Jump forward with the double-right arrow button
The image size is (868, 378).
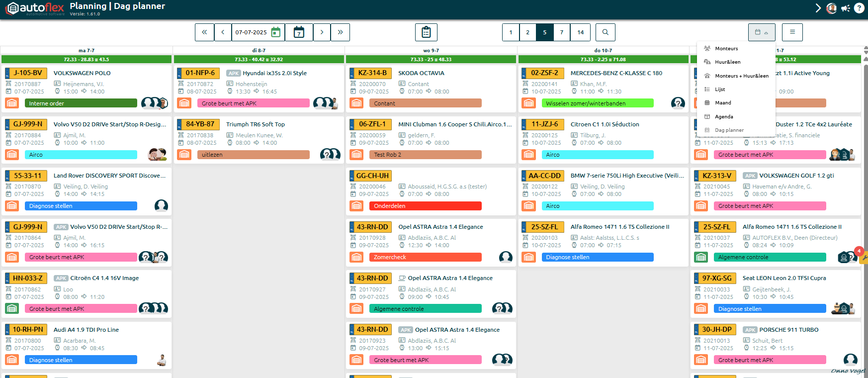pyautogui.click(x=341, y=32)
